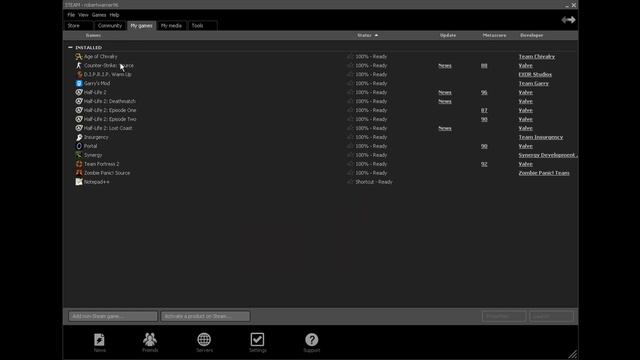This screenshot has height=360, width=640.
Task: Open News link for Half-Life 2: Lost Coast
Action: [445, 128]
